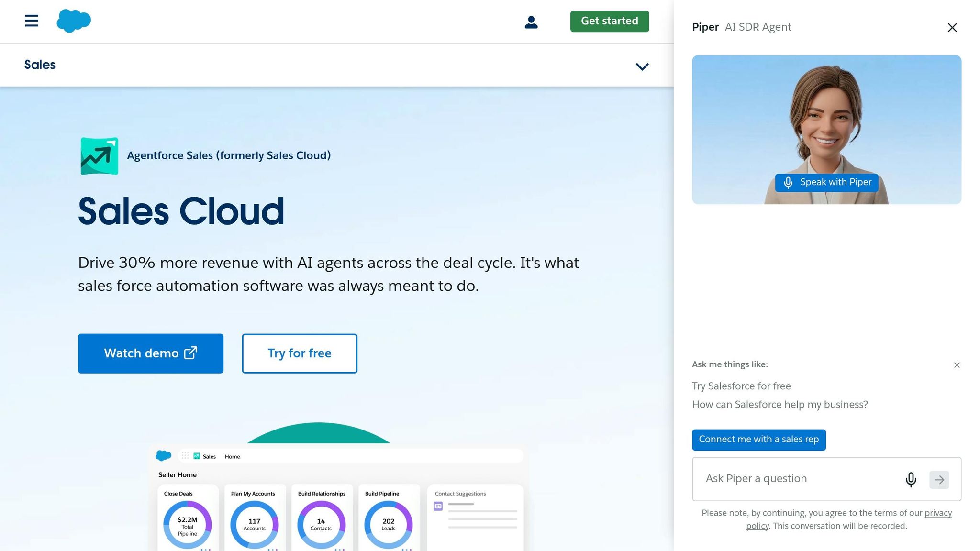Click the $2.2M Total Pipeline donut chart

tap(188, 525)
